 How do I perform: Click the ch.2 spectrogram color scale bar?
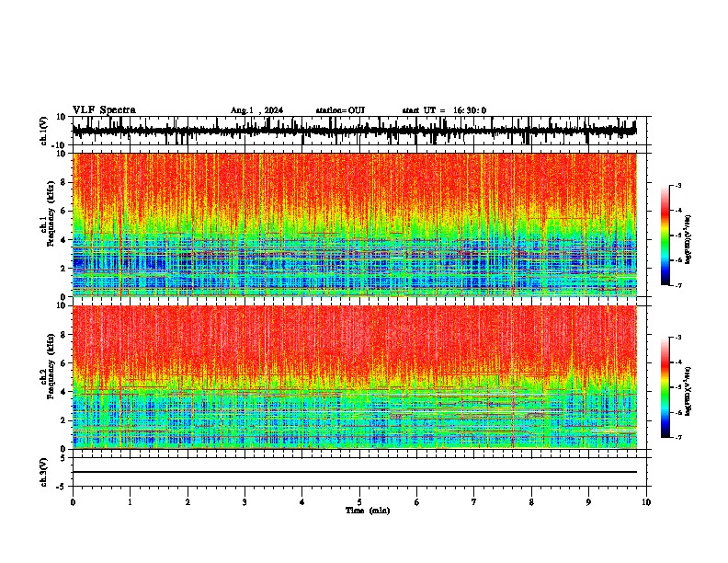tap(665, 387)
